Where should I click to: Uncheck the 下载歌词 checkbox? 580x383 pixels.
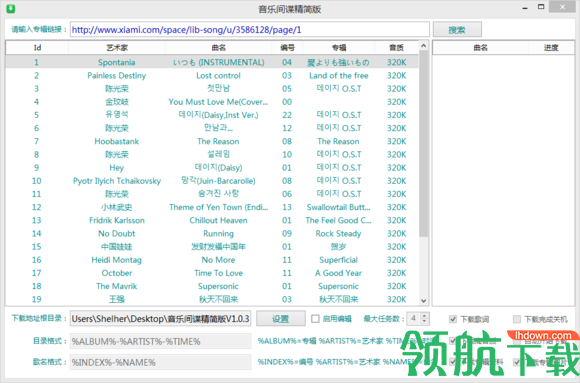(x=453, y=319)
